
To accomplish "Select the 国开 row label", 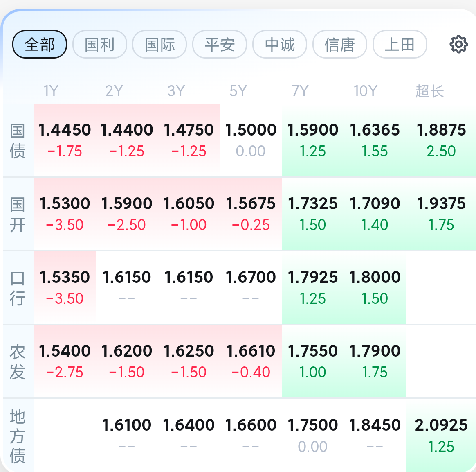I will point(17,215).
